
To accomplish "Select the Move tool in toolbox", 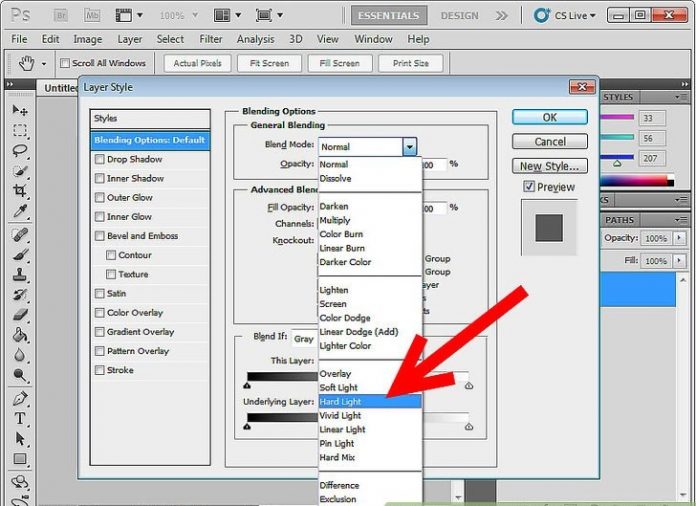I will pyautogui.click(x=19, y=110).
